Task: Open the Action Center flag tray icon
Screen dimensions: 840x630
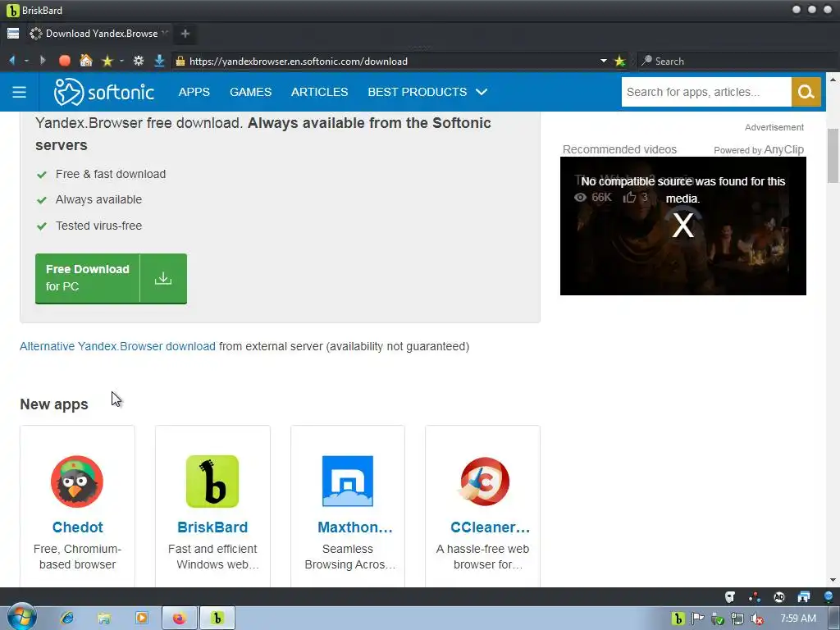Action: (x=697, y=619)
